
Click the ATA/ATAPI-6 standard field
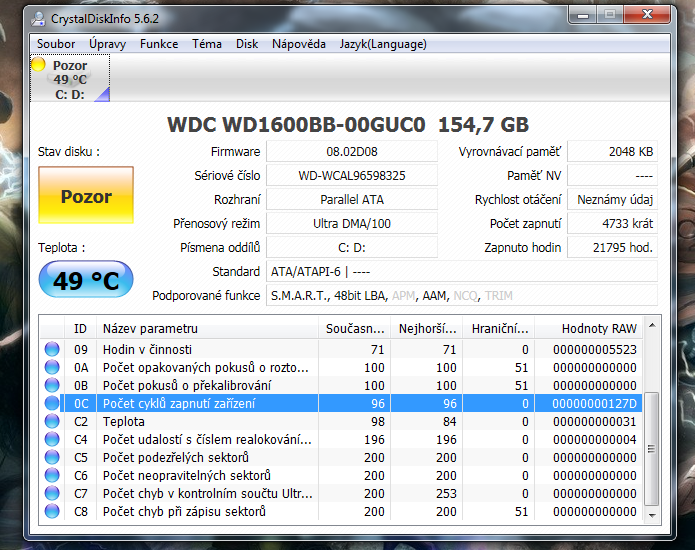coord(462,271)
